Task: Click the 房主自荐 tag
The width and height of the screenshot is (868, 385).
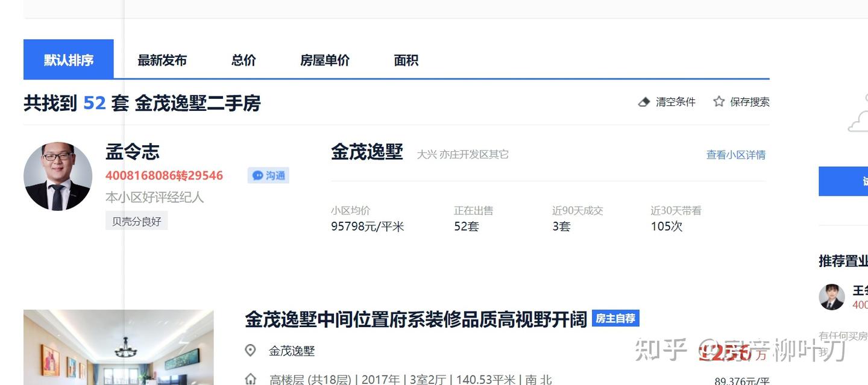Action: click(615, 318)
